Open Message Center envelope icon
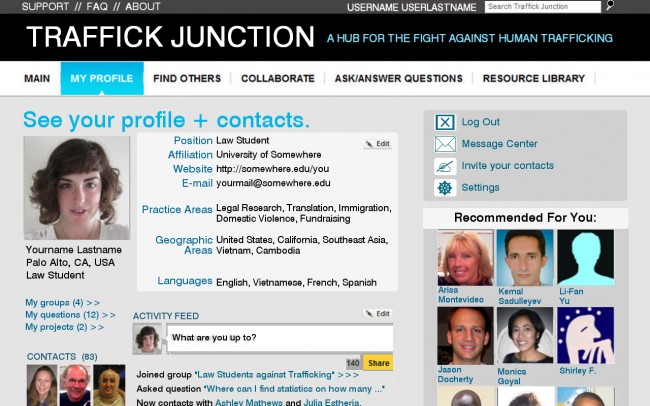Viewport: 650px width, 406px height. pos(445,144)
